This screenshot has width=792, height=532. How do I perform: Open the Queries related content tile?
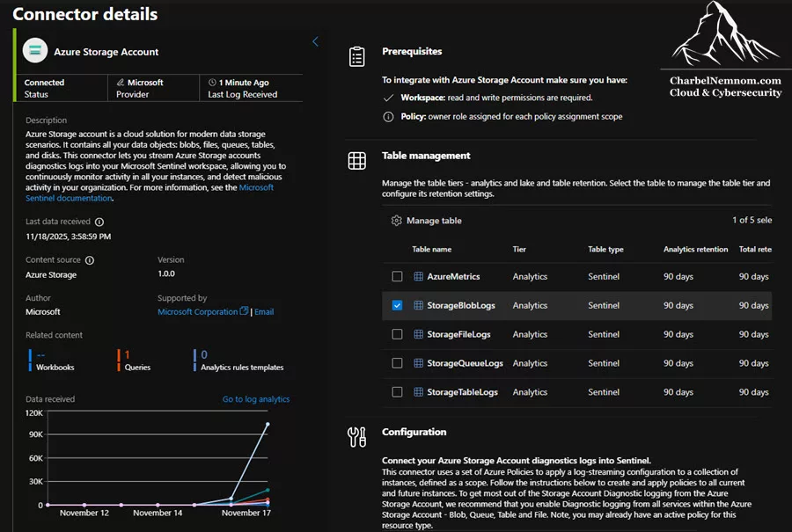[135, 361]
